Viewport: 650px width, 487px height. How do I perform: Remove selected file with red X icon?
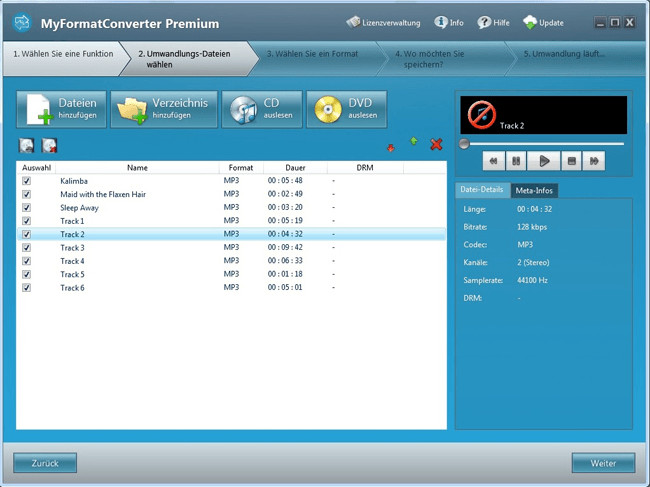(x=436, y=145)
